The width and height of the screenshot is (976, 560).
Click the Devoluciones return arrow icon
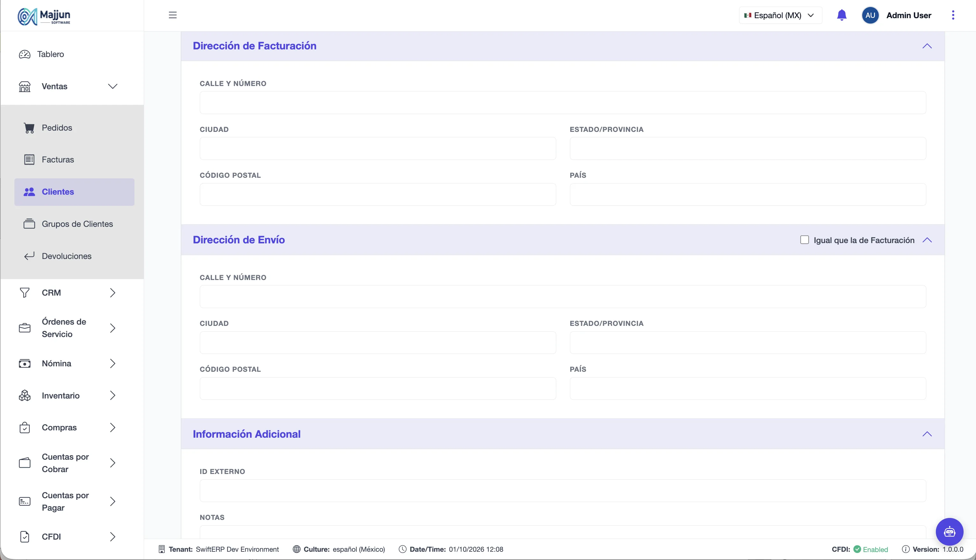pos(29,256)
